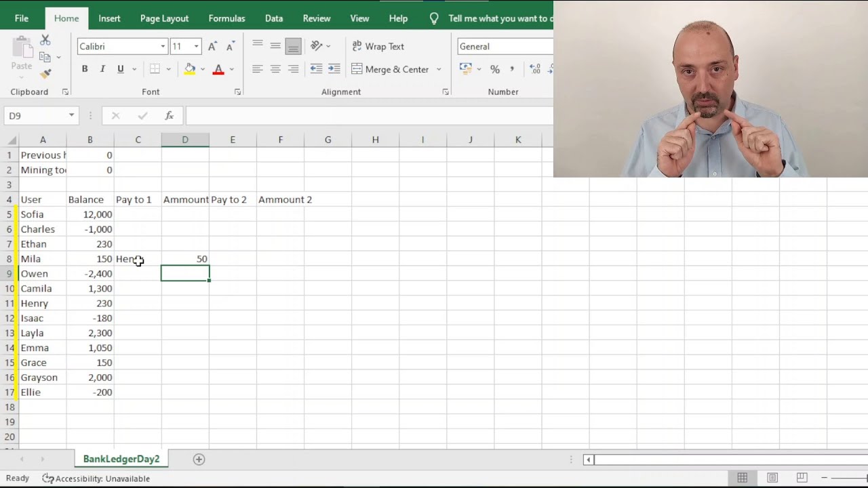
Task: Open the Font Color dropdown arrow
Action: [x=231, y=69]
